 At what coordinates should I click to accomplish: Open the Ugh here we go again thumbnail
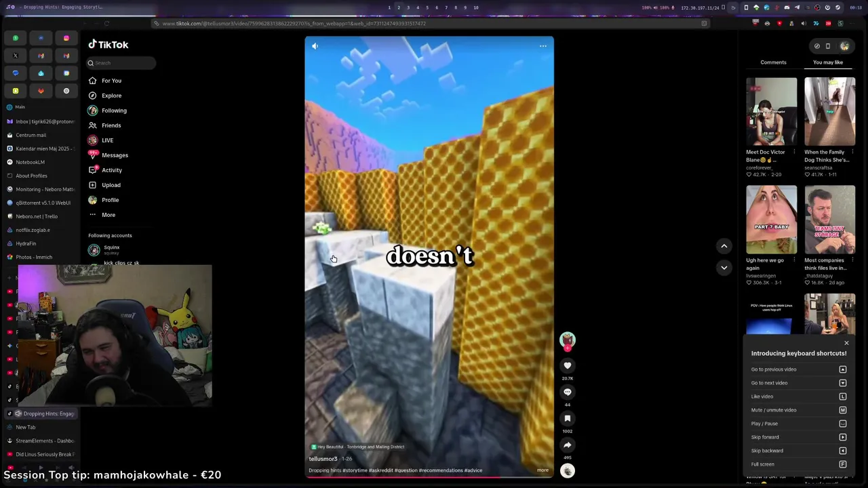(772, 220)
